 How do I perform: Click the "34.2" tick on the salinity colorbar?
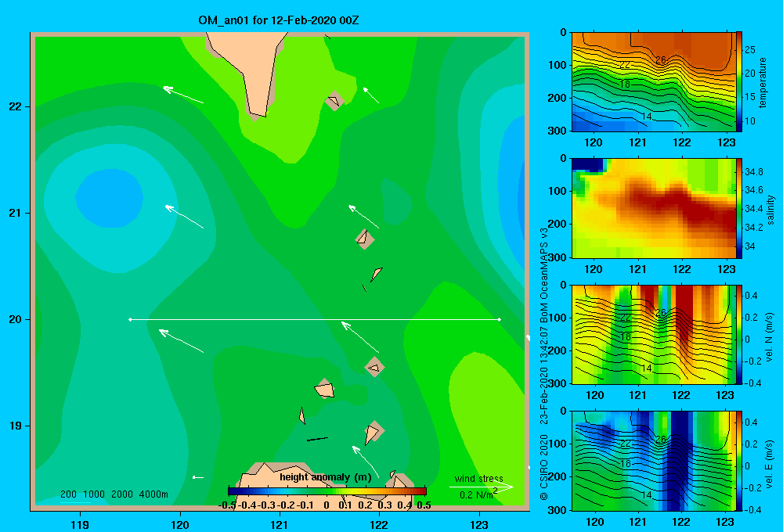pos(754,227)
